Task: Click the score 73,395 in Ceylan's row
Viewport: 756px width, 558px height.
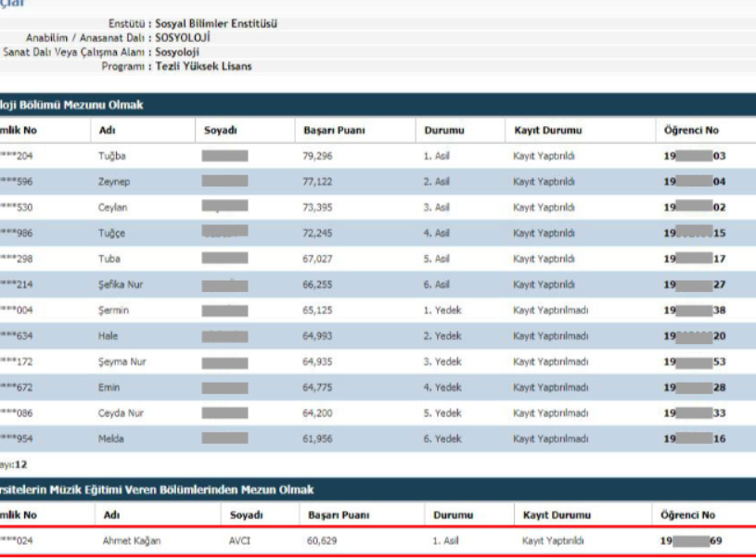Action: click(317, 209)
